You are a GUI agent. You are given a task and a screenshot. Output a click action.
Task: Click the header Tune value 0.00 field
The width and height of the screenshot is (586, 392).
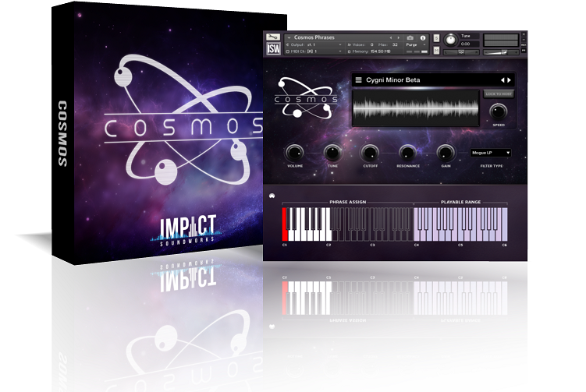pos(469,44)
